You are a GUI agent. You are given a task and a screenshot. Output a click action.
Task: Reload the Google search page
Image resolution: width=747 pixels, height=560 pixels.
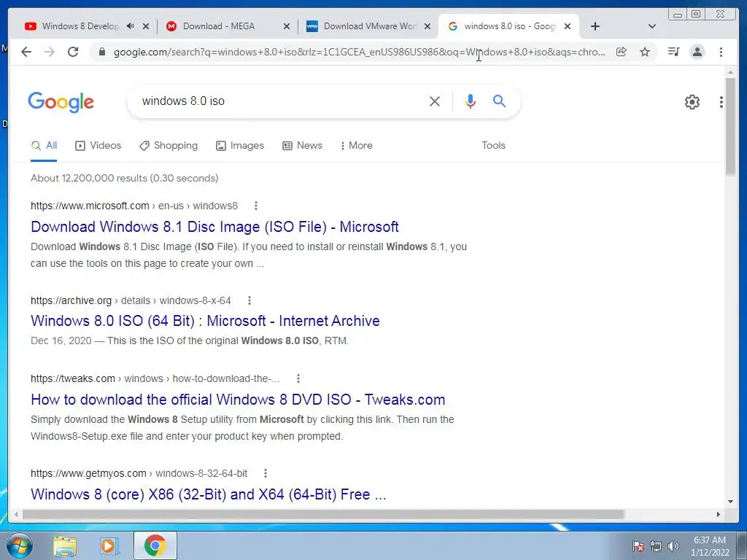[x=73, y=52]
